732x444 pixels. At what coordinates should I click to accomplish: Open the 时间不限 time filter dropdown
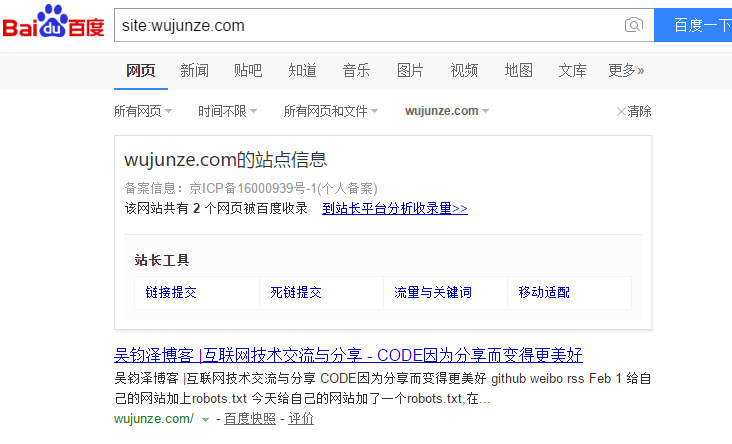pyautogui.click(x=227, y=111)
